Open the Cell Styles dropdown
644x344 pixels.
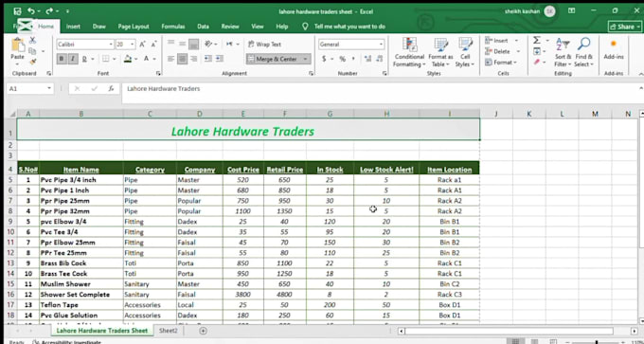(x=465, y=52)
